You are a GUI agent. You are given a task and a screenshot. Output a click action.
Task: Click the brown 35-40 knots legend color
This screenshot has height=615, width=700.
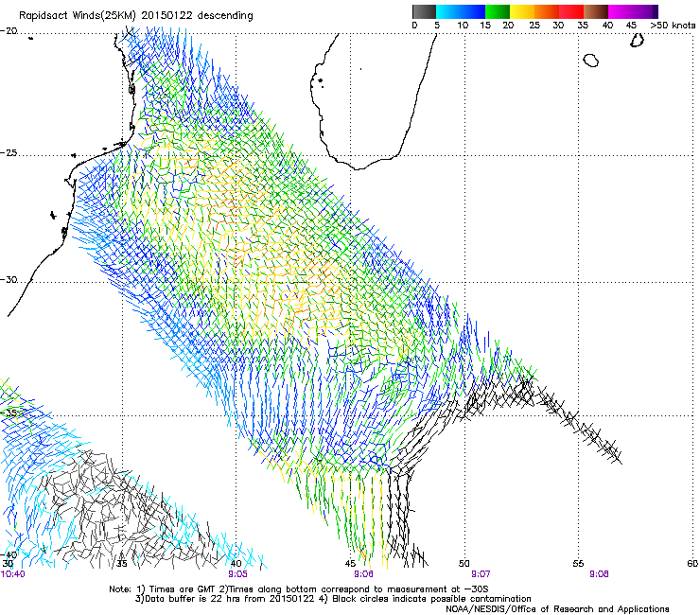(x=596, y=11)
